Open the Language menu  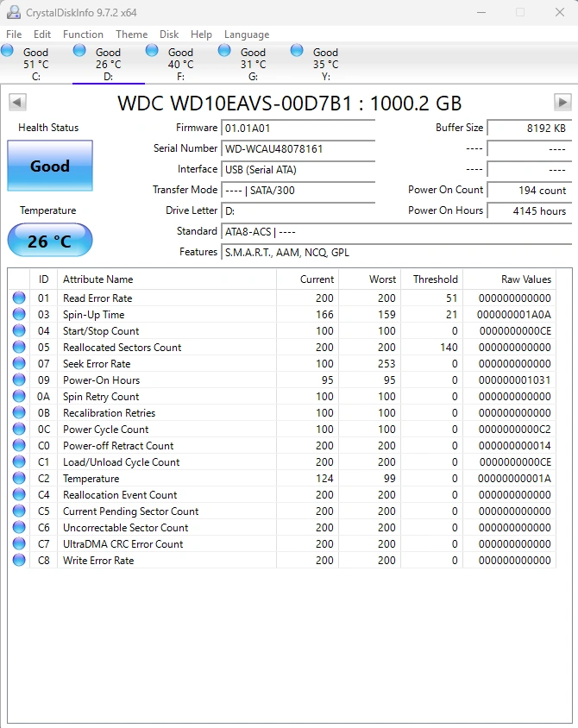point(247,35)
